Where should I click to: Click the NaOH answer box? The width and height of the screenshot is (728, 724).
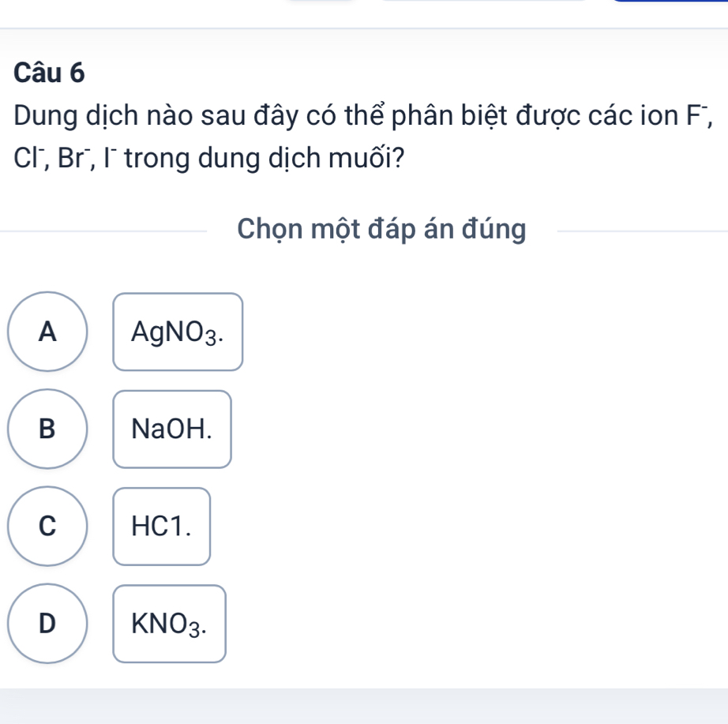(x=172, y=429)
